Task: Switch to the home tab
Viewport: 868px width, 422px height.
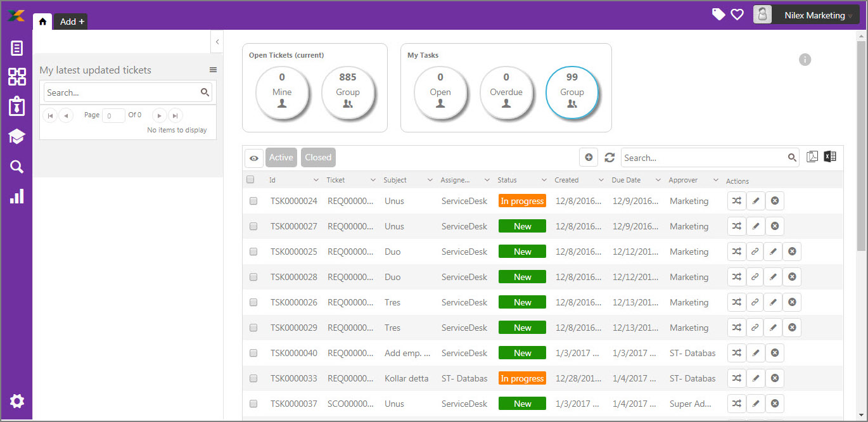Action: 42,22
